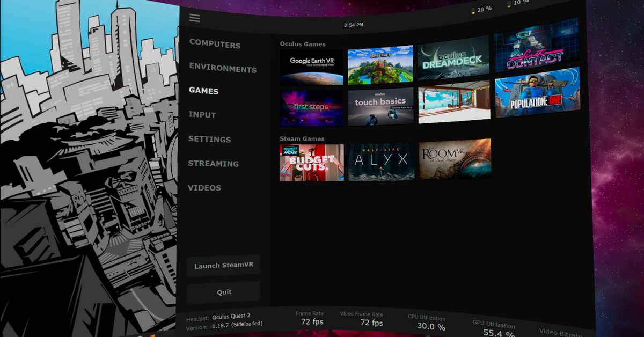The image size is (644, 337).
Task: Open the Settings section
Action: (209, 139)
